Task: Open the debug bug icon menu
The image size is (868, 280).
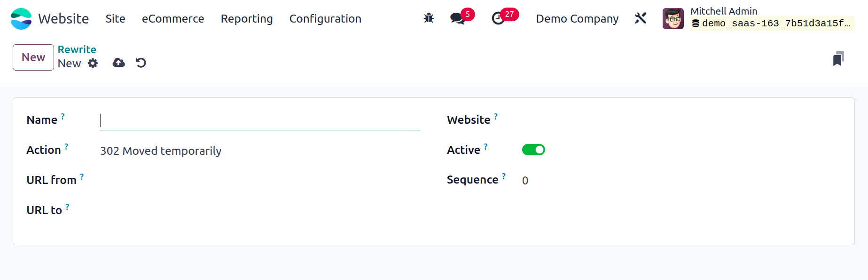Action: point(429,18)
